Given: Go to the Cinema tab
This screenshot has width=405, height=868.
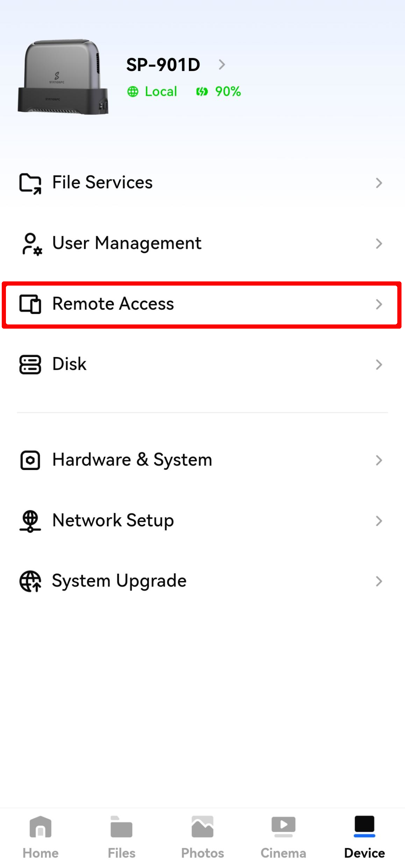Looking at the screenshot, I should pos(283,836).
